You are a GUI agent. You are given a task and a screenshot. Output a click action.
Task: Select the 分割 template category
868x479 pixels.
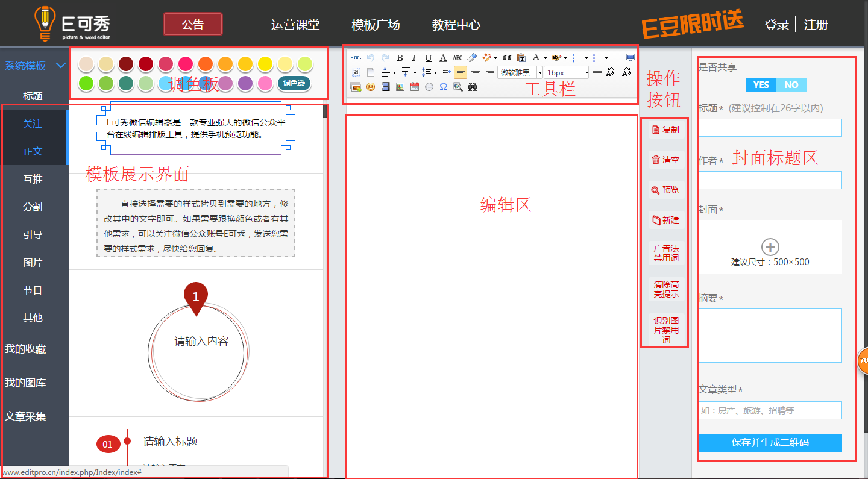coord(33,207)
